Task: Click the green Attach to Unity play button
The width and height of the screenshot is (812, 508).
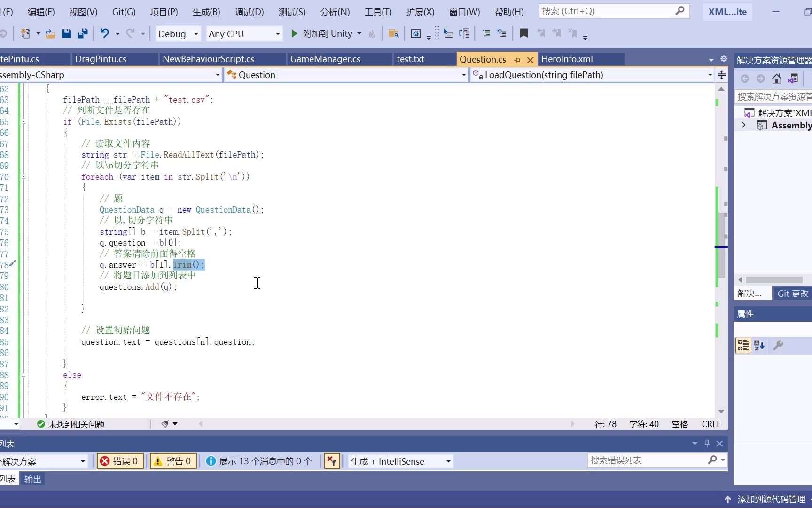Action: pos(294,33)
